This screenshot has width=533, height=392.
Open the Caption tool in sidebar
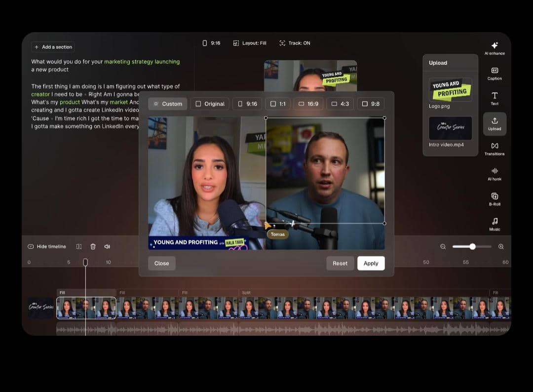coord(495,73)
